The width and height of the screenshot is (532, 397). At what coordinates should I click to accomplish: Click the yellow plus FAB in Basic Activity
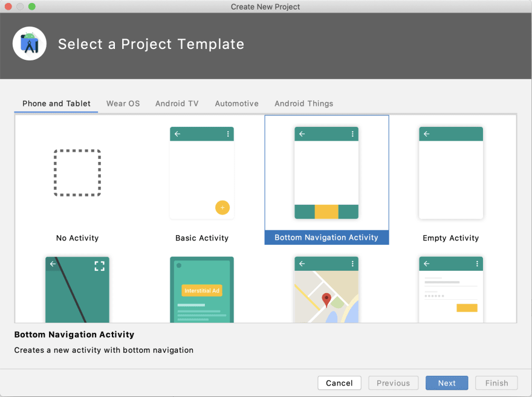point(222,207)
